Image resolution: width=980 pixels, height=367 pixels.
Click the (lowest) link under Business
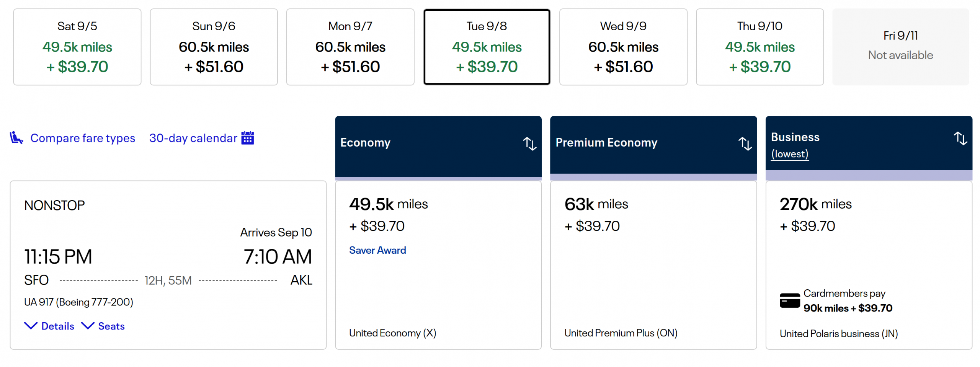(x=789, y=154)
